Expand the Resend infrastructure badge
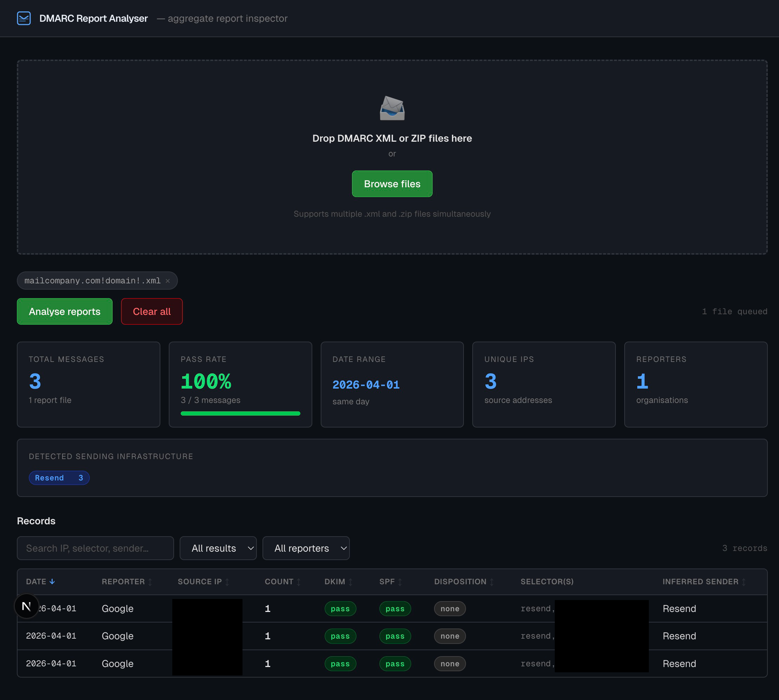 pyautogui.click(x=59, y=478)
